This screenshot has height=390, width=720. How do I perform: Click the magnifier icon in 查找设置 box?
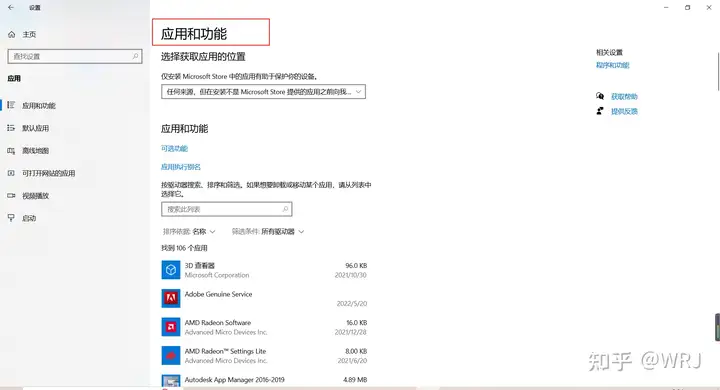(x=135, y=56)
